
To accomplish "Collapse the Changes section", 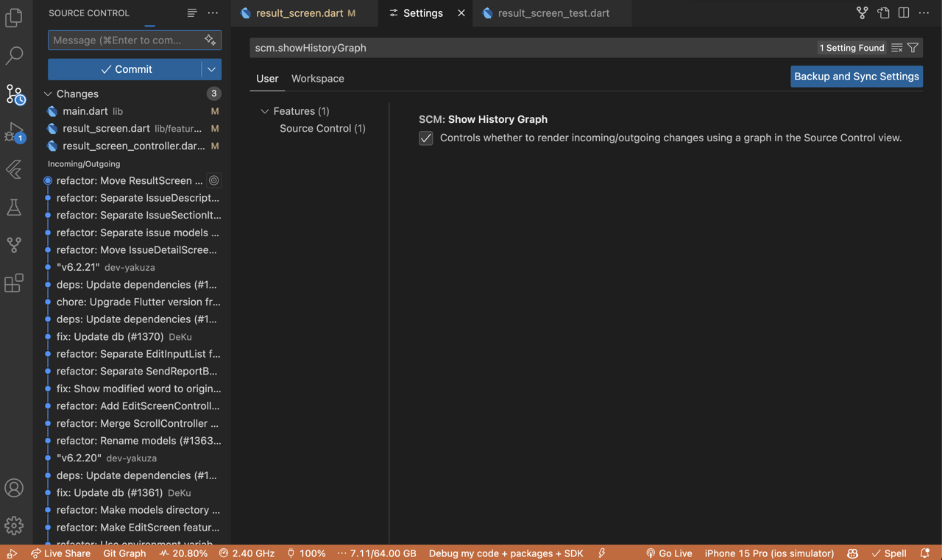I will [48, 93].
